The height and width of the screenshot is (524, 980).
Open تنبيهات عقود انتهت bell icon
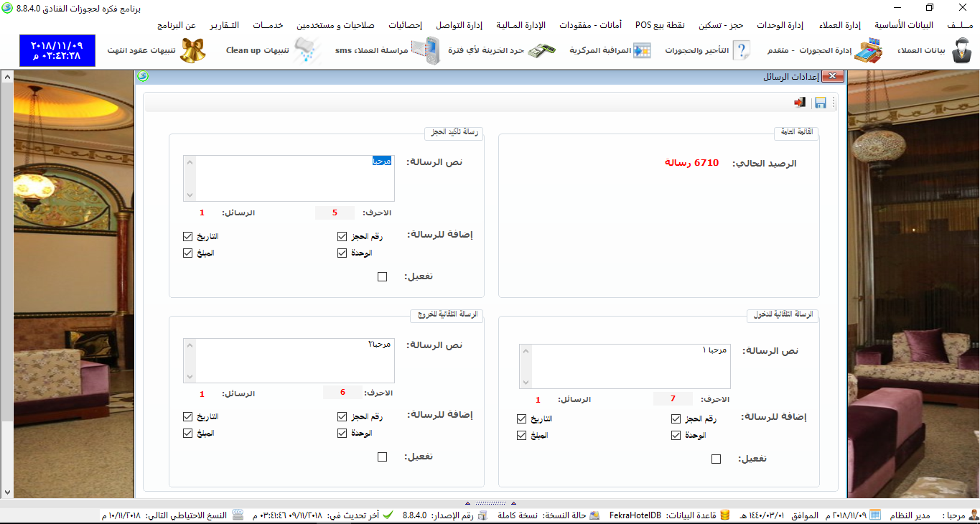click(x=192, y=51)
